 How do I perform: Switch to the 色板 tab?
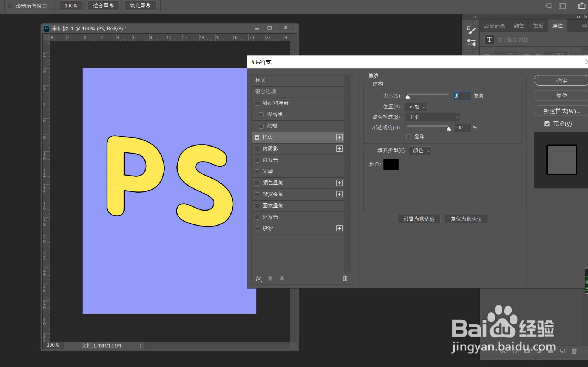[538, 26]
